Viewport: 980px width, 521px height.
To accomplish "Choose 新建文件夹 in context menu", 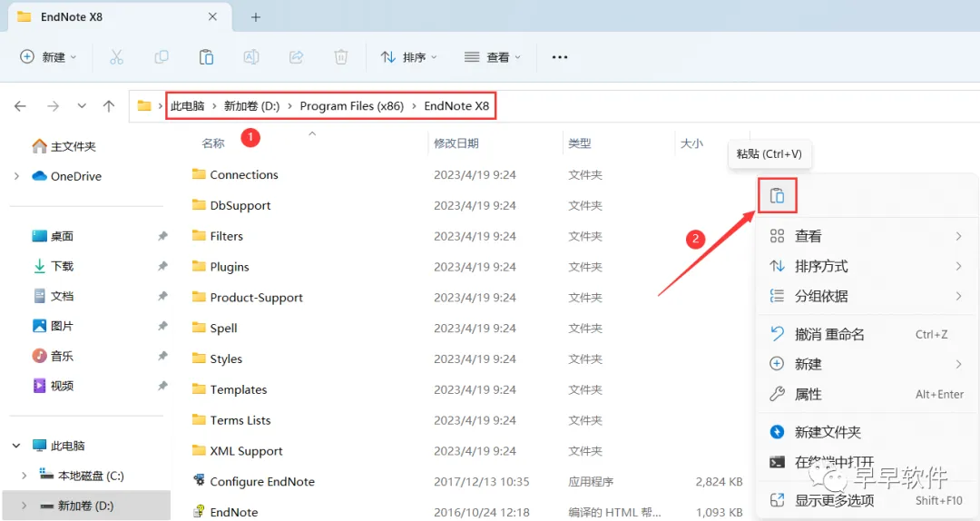I will point(867,432).
